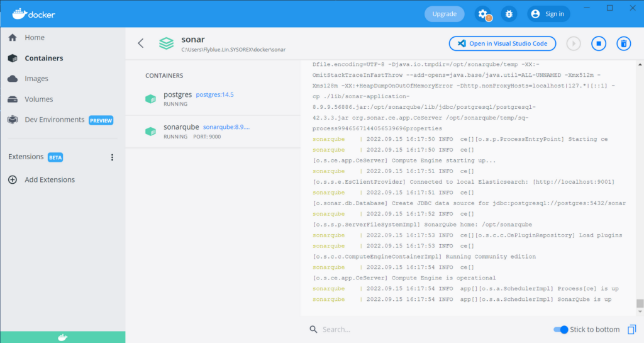Click the Sign in label

pos(555,14)
